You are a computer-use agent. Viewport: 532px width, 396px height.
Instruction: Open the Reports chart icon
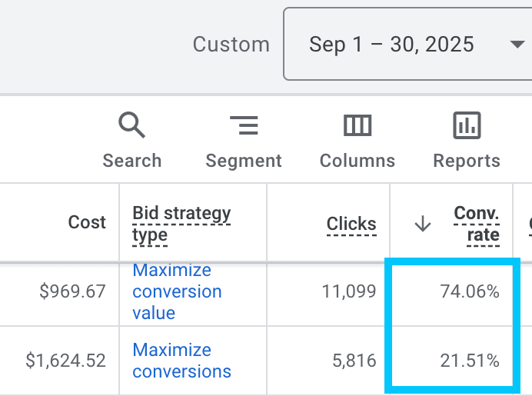[467, 125]
